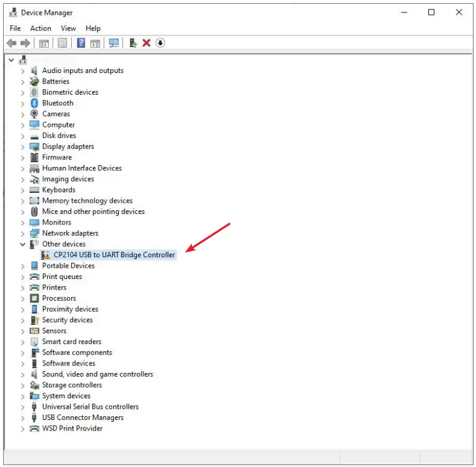This screenshot has width=476, height=467.
Task: Click the Biometric devices fingerprint icon
Action: click(x=34, y=92)
